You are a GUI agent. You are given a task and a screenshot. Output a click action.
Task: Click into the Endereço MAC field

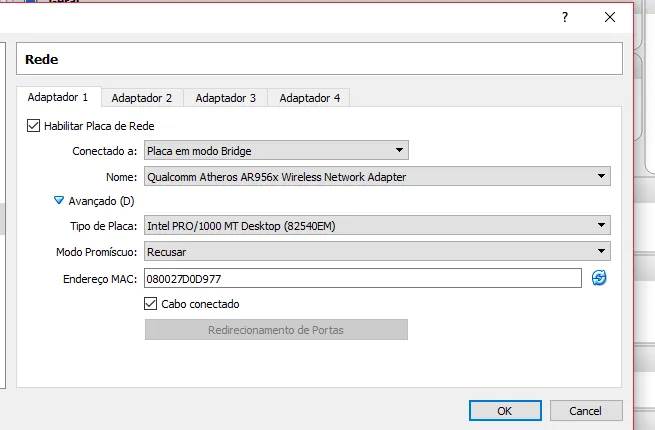(362, 278)
